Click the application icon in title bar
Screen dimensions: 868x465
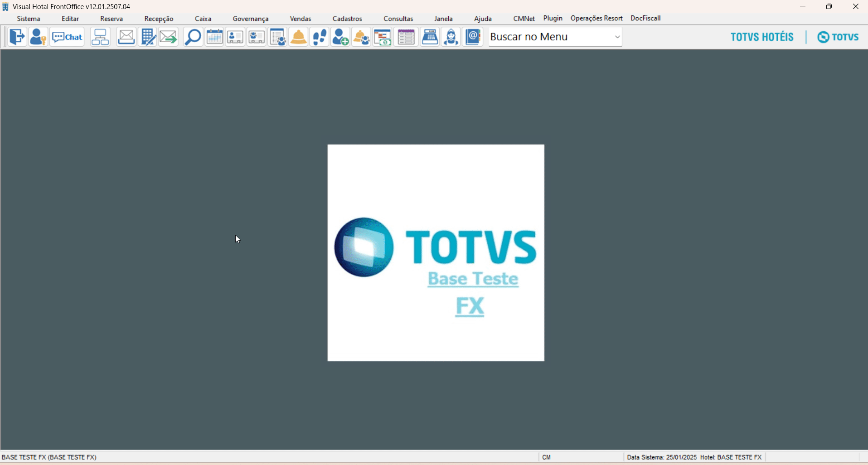tap(5, 7)
